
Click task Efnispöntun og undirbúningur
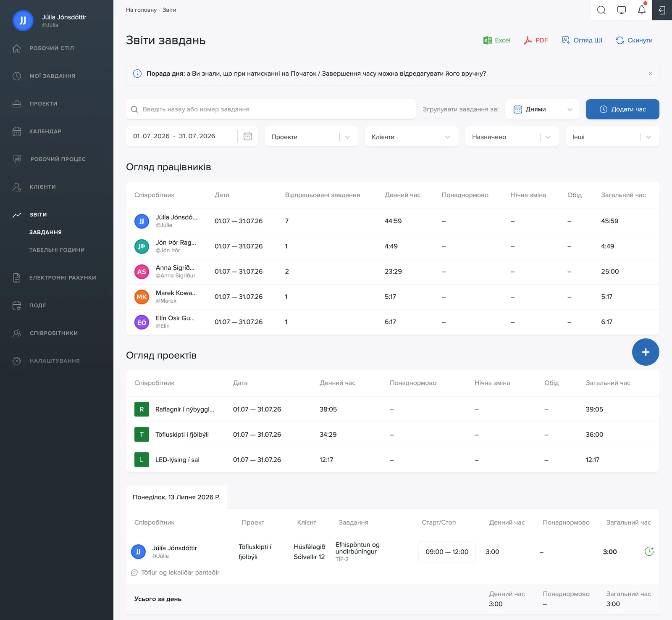pyautogui.click(x=357, y=548)
